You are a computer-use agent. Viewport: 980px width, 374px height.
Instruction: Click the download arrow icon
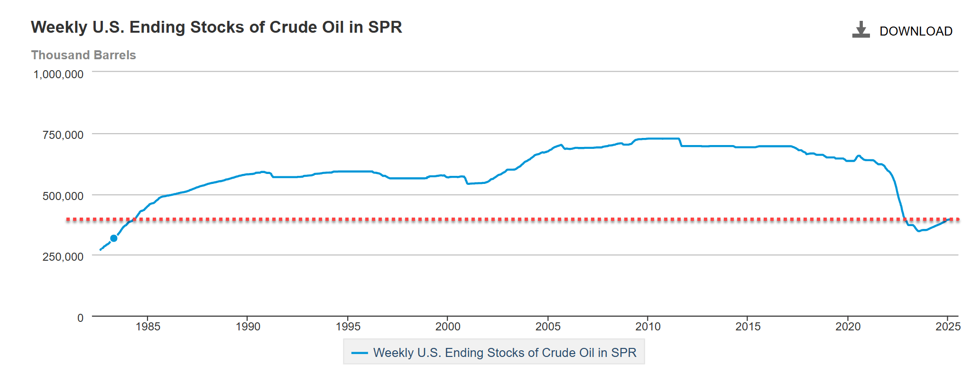click(860, 29)
